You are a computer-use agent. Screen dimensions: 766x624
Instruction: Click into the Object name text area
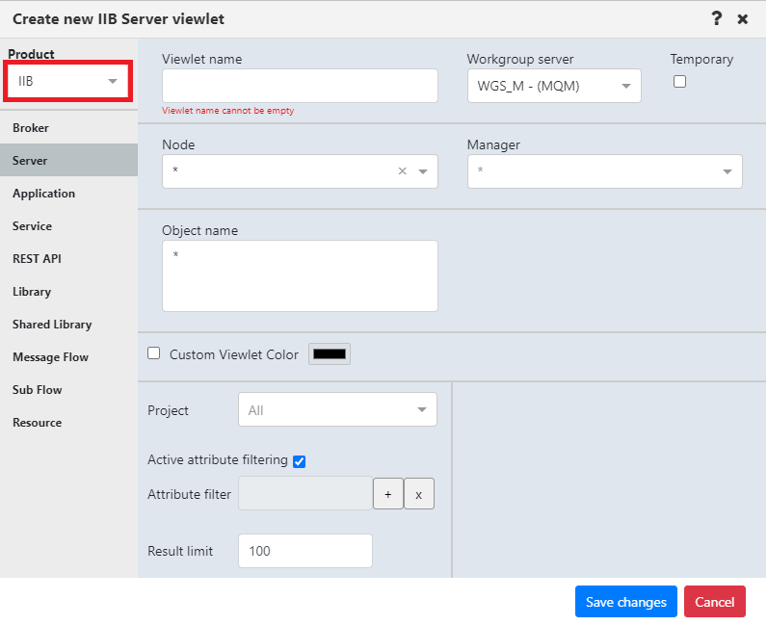(300, 276)
